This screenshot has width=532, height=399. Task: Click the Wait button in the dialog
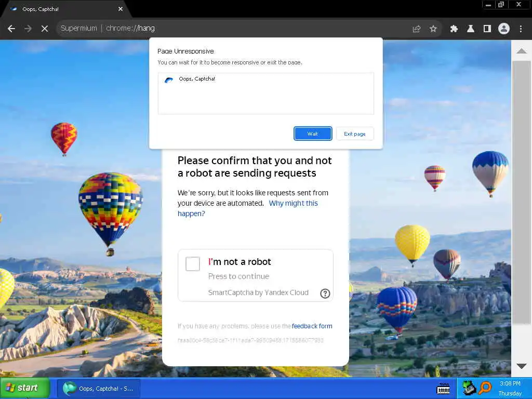[x=313, y=134]
